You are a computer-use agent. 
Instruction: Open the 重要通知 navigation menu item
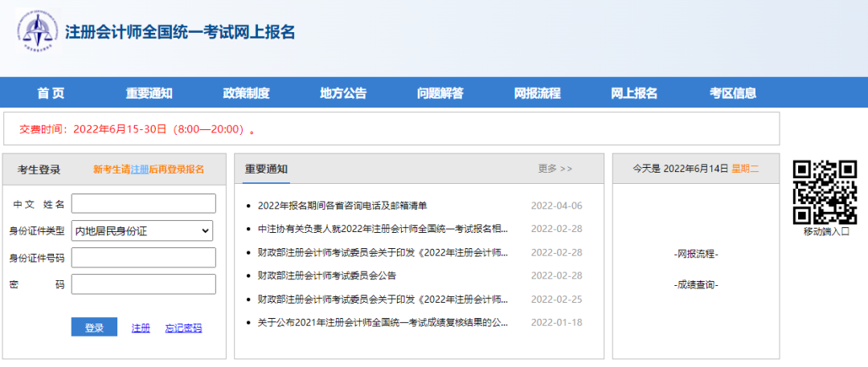coord(149,93)
